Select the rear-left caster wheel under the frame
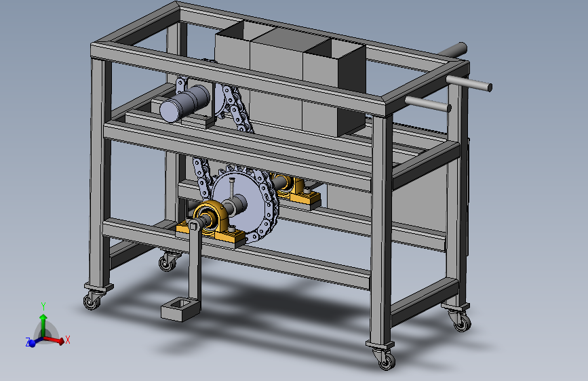 (x=168, y=262)
